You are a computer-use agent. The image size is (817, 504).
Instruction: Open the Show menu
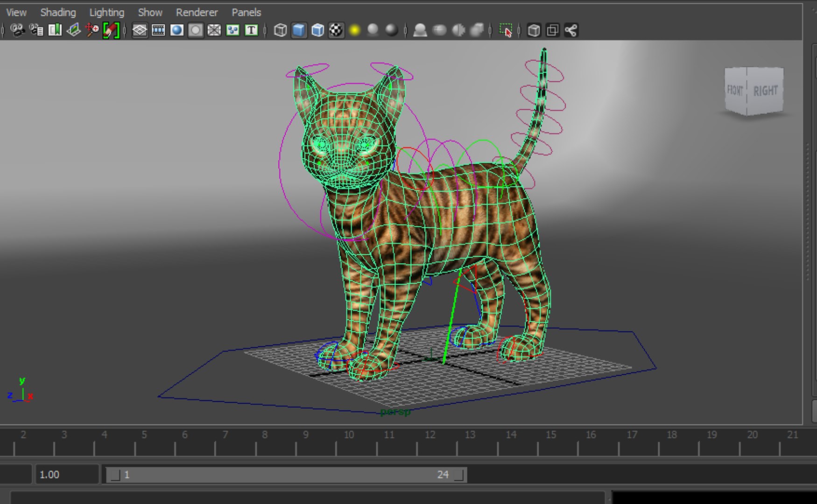point(150,12)
